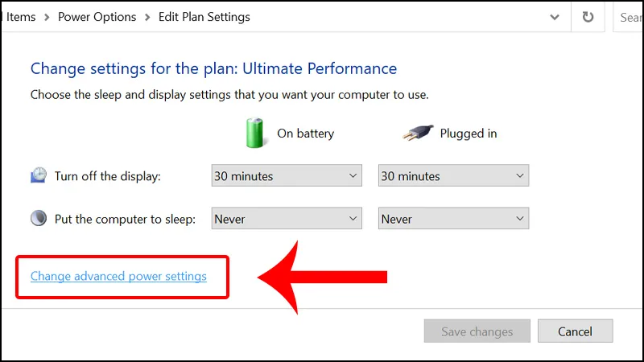
Task: Click Edit Plan Settings in the address bar
Action: click(204, 17)
